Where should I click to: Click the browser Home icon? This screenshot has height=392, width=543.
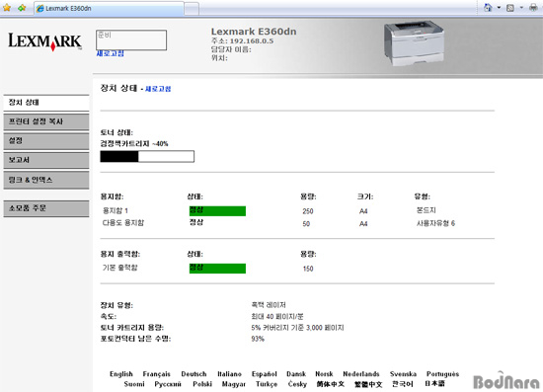click(488, 8)
